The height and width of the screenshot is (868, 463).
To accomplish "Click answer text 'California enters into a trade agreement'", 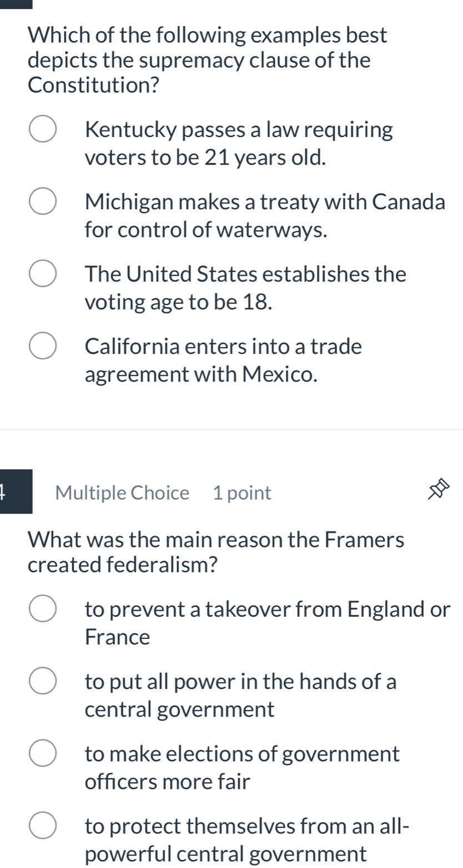I will point(223,361).
